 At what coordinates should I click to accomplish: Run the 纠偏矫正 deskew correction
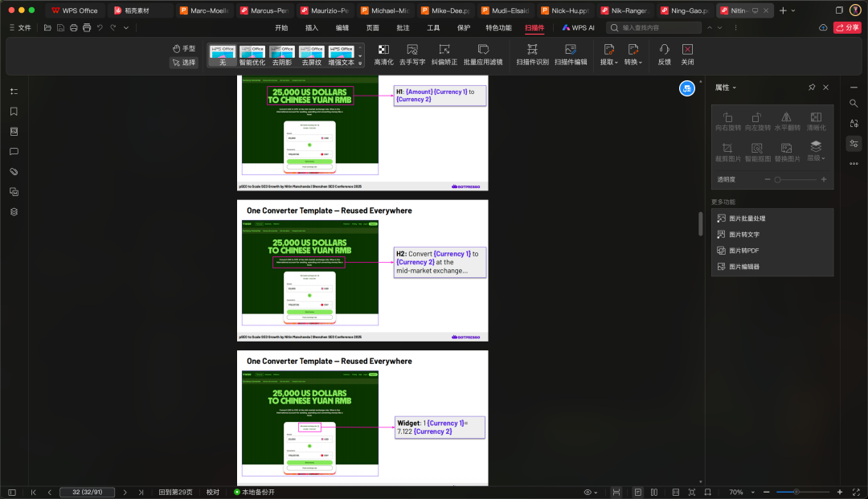coord(444,55)
